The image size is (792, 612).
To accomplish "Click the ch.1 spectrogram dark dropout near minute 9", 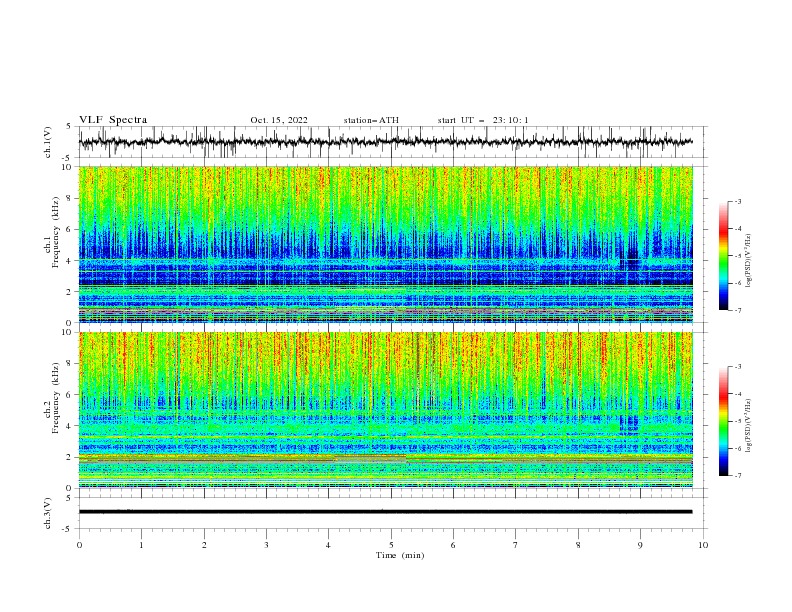I will (631, 258).
